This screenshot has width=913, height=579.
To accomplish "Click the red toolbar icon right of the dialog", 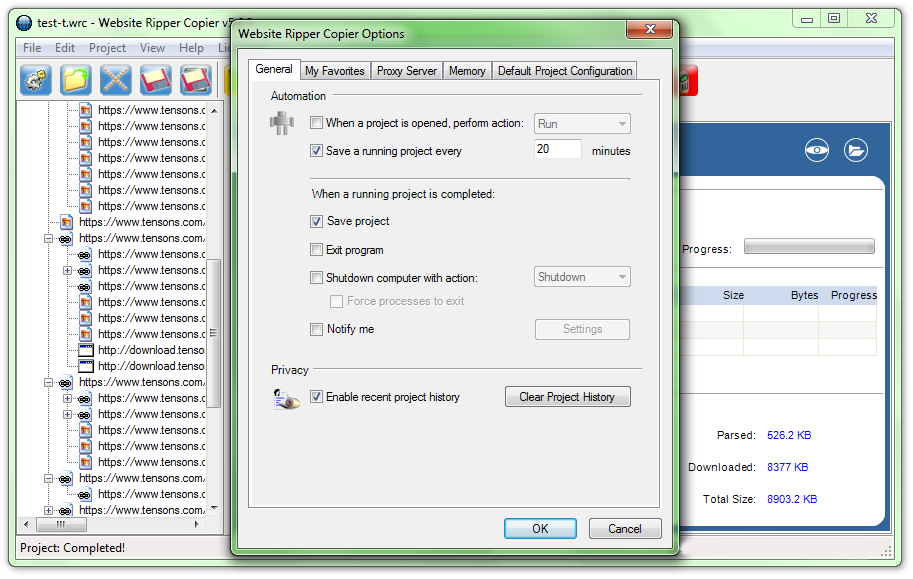I will [688, 80].
